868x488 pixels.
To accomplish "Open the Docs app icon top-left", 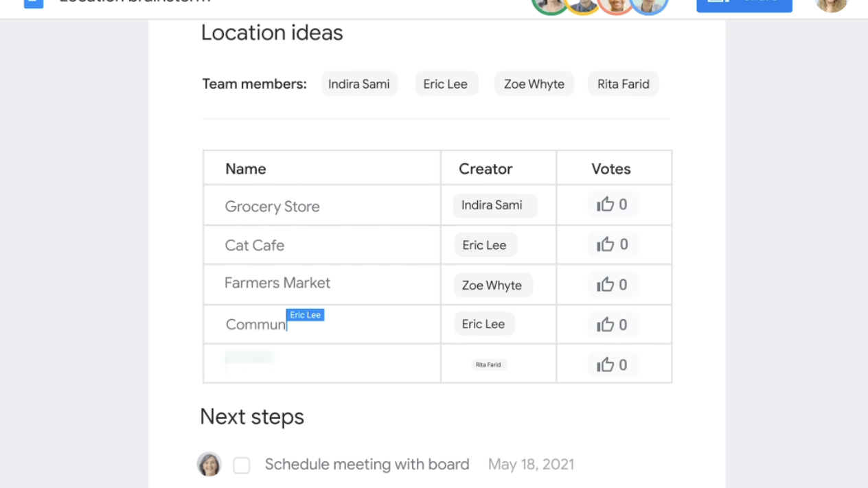I will coord(32,4).
